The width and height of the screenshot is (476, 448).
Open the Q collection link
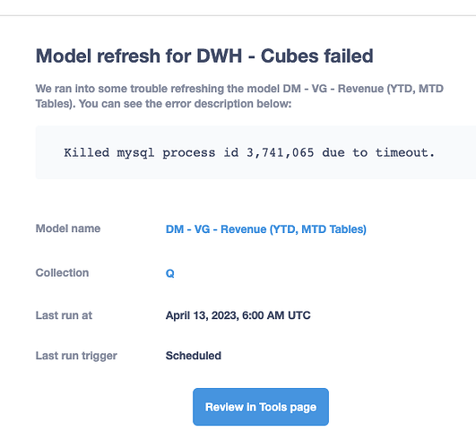(x=170, y=273)
